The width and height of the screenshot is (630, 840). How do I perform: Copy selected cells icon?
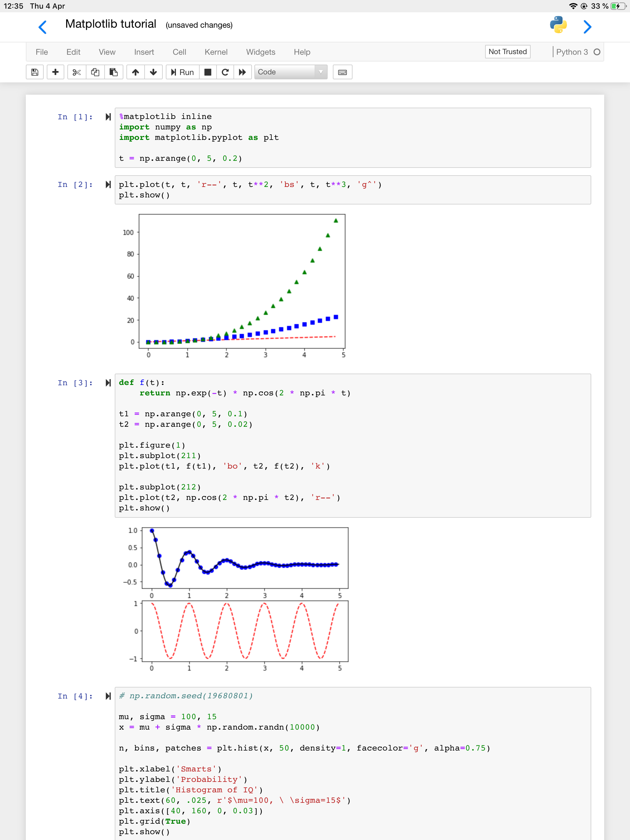tap(95, 72)
